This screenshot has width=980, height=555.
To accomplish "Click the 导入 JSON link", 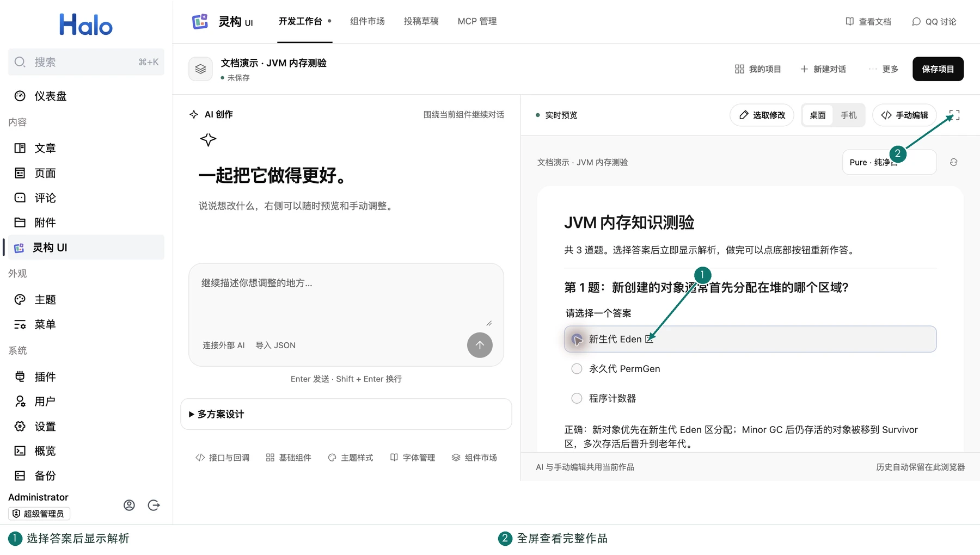I will click(275, 346).
